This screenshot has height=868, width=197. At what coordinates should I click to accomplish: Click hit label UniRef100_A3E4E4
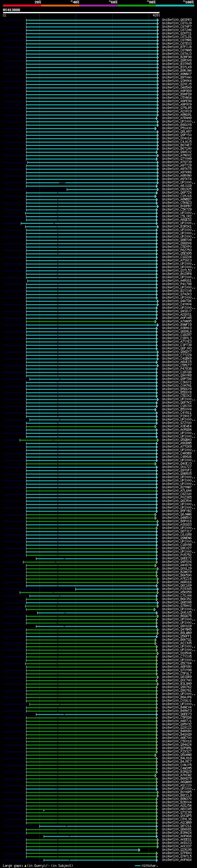point(177,426)
